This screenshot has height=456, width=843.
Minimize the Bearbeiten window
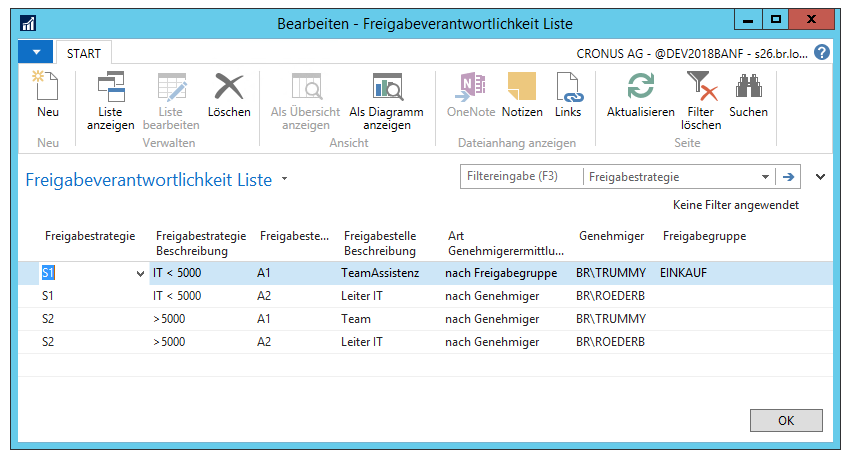pyautogui.click(x=748, y=20)
